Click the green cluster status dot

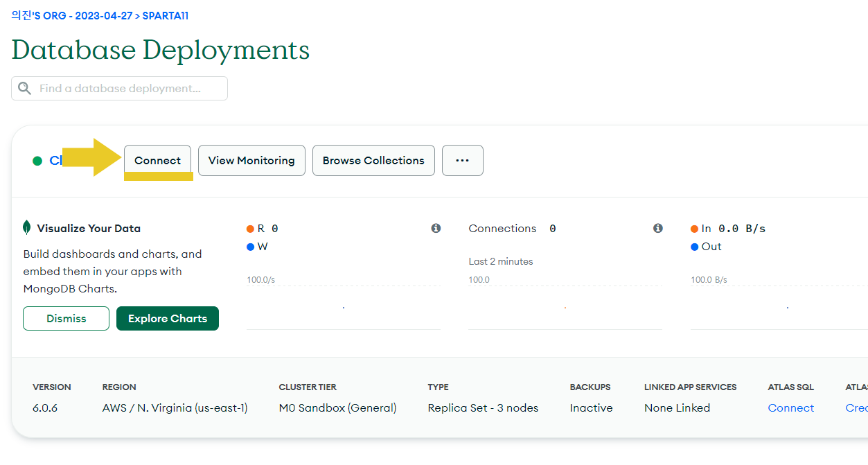point(37,161)
